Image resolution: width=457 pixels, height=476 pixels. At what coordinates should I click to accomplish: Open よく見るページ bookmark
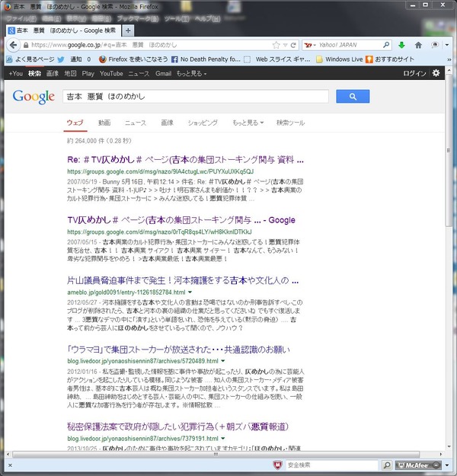(30, 59)
